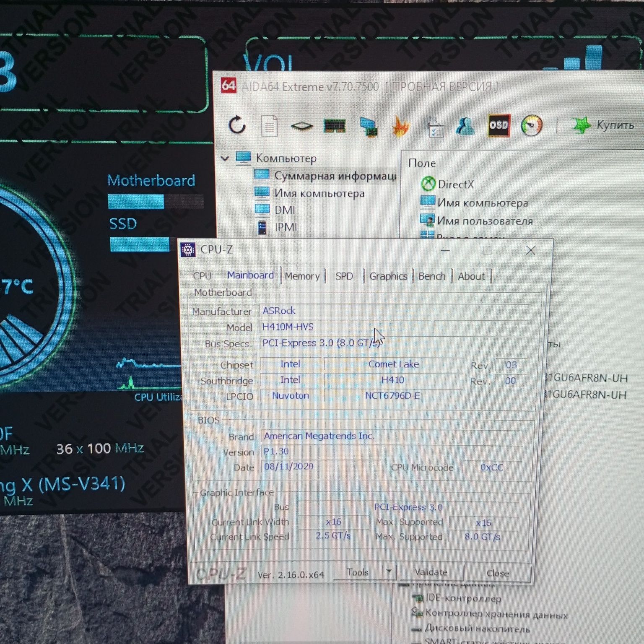This screenshot has height=644, width=644.
Task: Click the user profile icon in AIDA64 toolbar
Action: (x=465, y=125)
